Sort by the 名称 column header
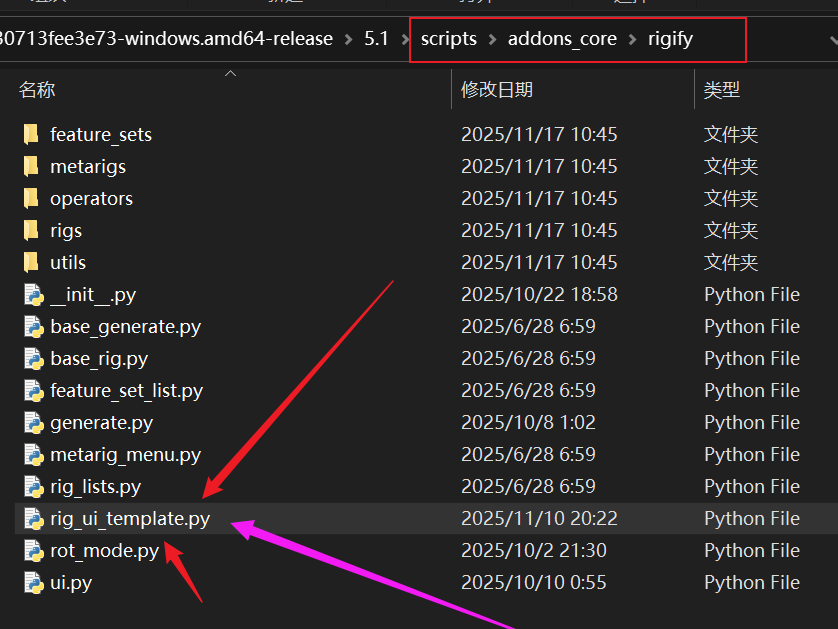Screen dimensions: 838x629 point(37,90)
